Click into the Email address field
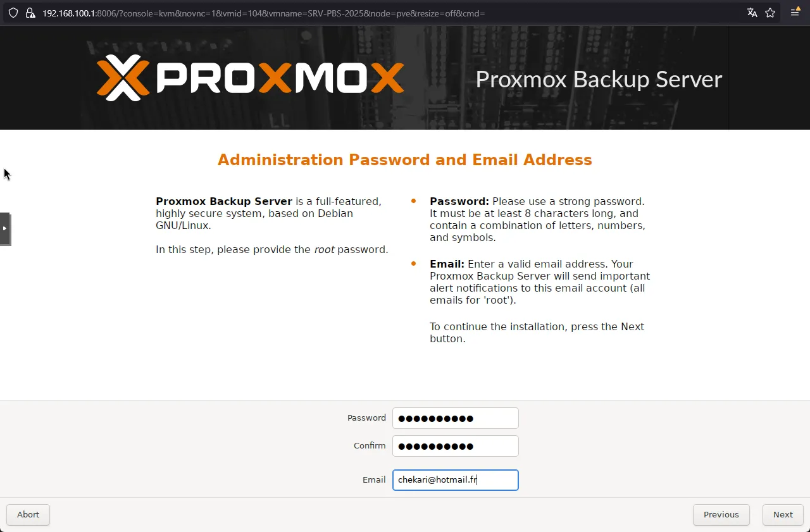Viewport: 810px width, 532px height. 456,480
